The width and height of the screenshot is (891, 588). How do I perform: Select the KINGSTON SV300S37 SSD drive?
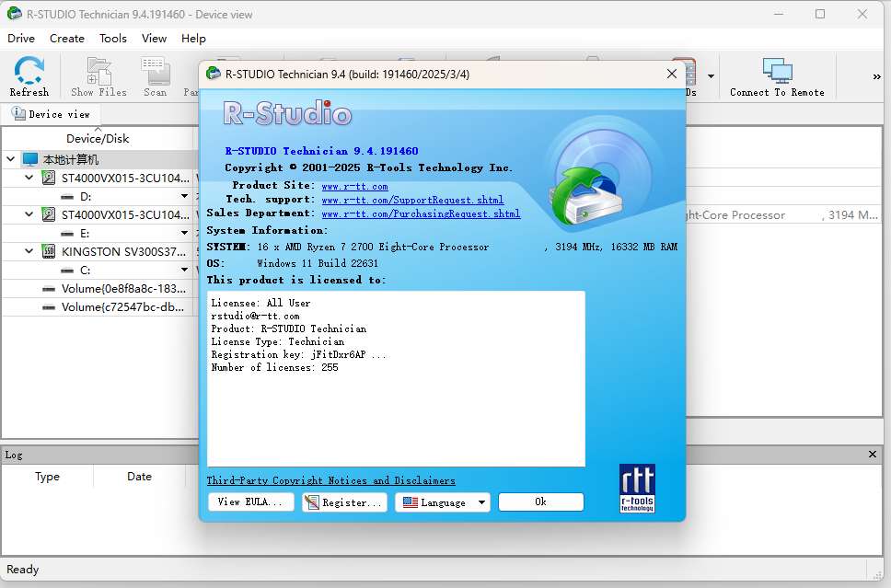tap(124, 251)
